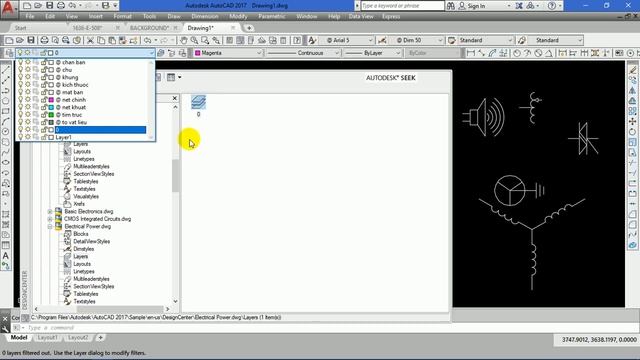Viewport: 640px width, 360px height.
Task: Select the Multiline Text tool icon
Action: tap(6, 256)
